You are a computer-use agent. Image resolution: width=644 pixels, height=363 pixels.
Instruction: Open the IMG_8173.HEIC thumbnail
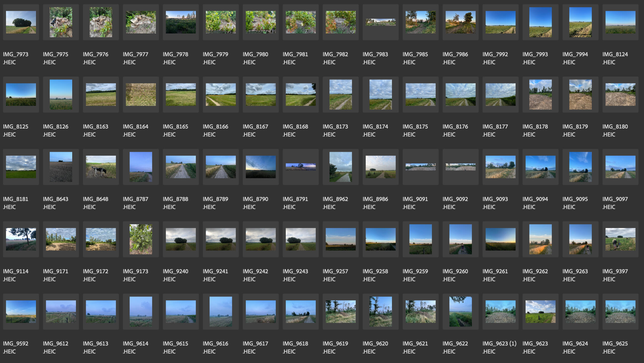pos(341,94)
